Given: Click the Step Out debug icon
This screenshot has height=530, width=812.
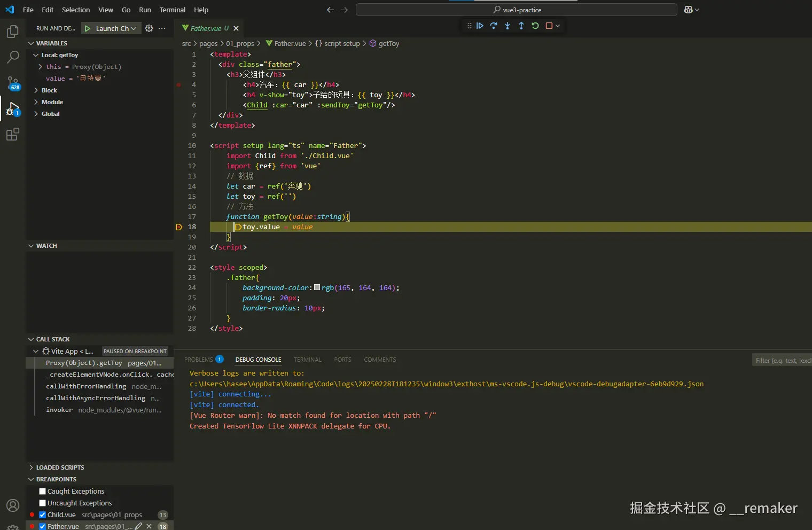Looking at the screenshot, I should click(521, 26).
